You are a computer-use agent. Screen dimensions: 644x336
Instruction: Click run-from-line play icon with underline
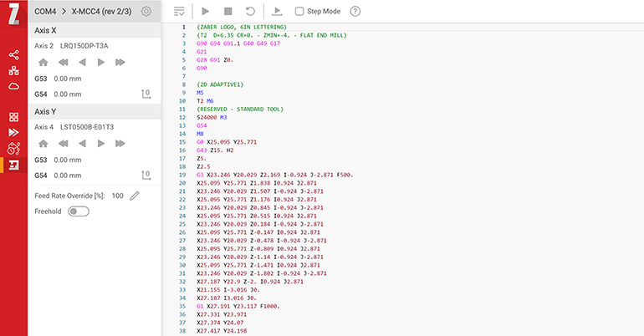(x=278, y=12)
